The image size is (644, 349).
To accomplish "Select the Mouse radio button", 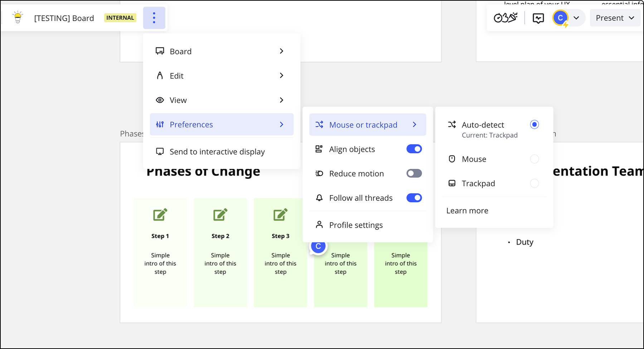I will pyautogui.click(x=535, y=159).
